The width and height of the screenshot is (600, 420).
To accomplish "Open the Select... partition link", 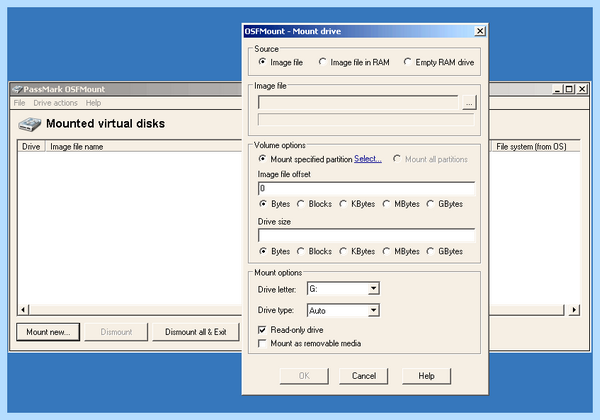I will pyautogui.click(x=368, y=159).
